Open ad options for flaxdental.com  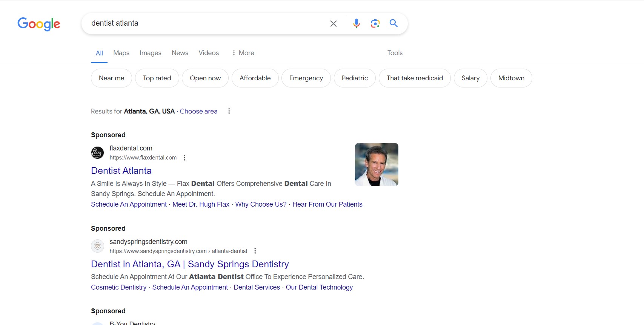(184, 158)
